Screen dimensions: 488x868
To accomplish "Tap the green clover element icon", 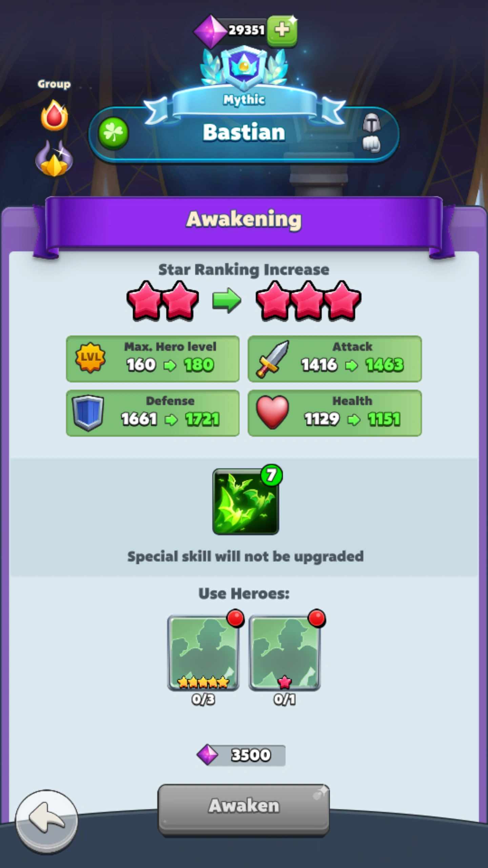I will click(113, 133).
